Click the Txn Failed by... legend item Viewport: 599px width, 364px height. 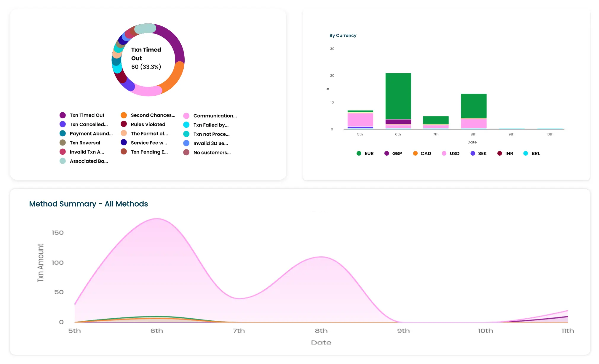pos(211,125)
